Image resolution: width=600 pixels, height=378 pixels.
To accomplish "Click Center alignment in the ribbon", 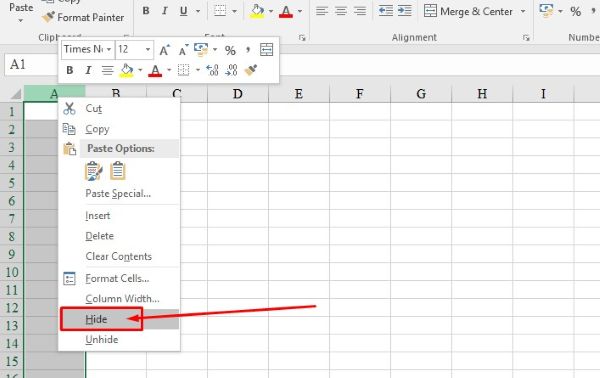I will tap(341, 11).
